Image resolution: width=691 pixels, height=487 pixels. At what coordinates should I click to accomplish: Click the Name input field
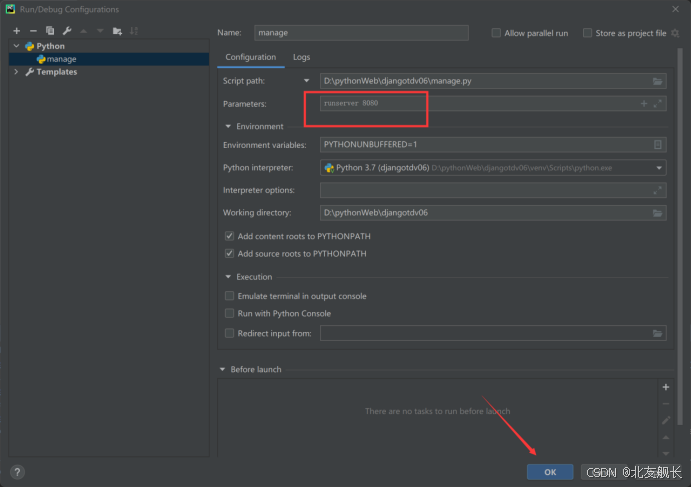[361, 33]
